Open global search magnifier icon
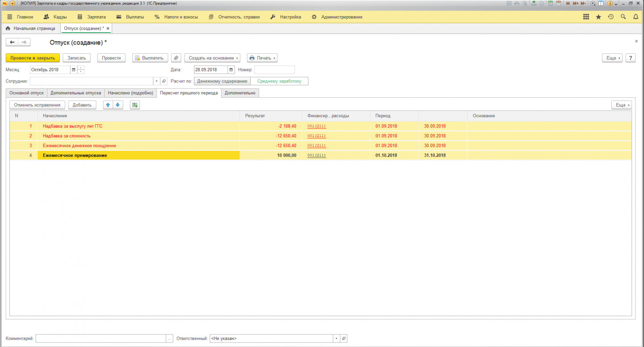 pyautogui.click(x=623, y=17)
